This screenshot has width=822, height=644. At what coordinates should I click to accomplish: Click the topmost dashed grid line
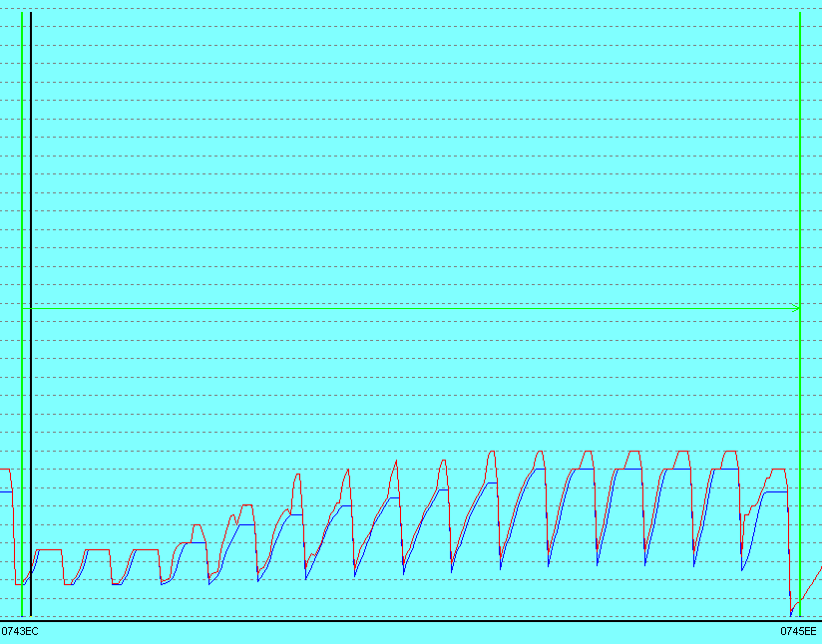[399, 10]
